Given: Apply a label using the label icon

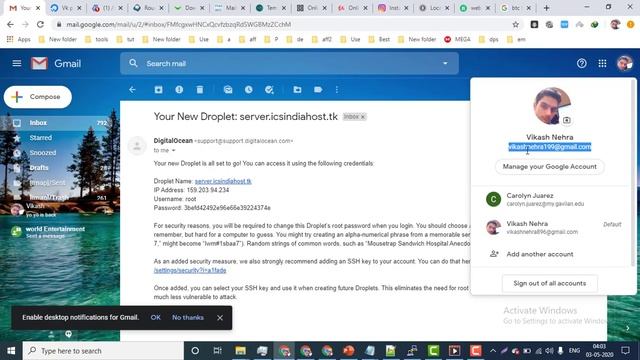Looking at the screenshot, I should [318, 90].
